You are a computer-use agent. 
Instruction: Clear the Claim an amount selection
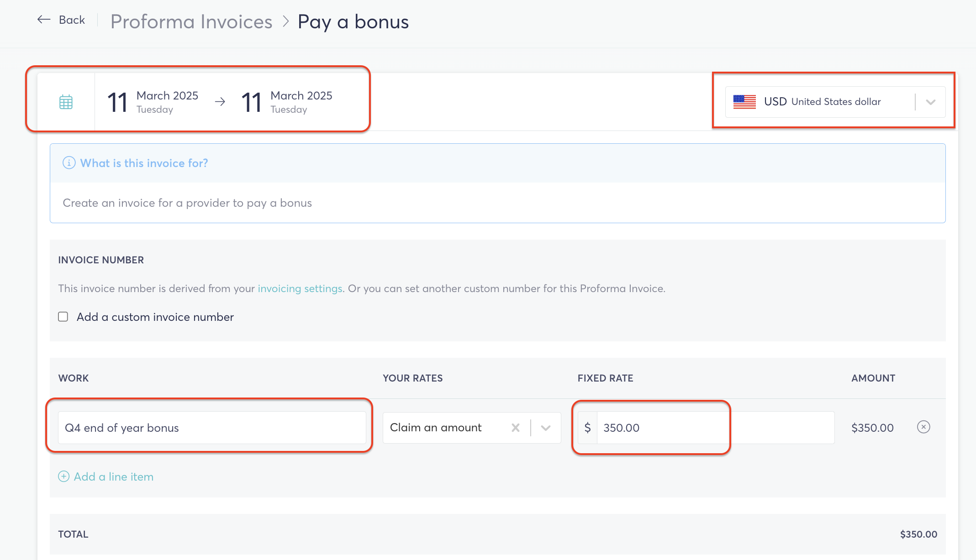516,428
